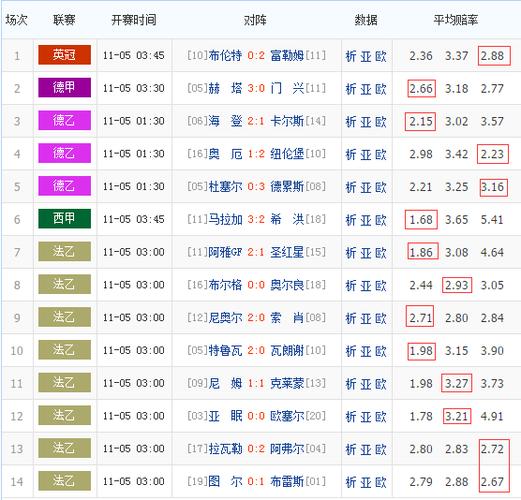This screenshot has width=521, height=500.
Task: Click odds value 1.86 in row 7
Action: pyautogui.click(x=421, y=252)
